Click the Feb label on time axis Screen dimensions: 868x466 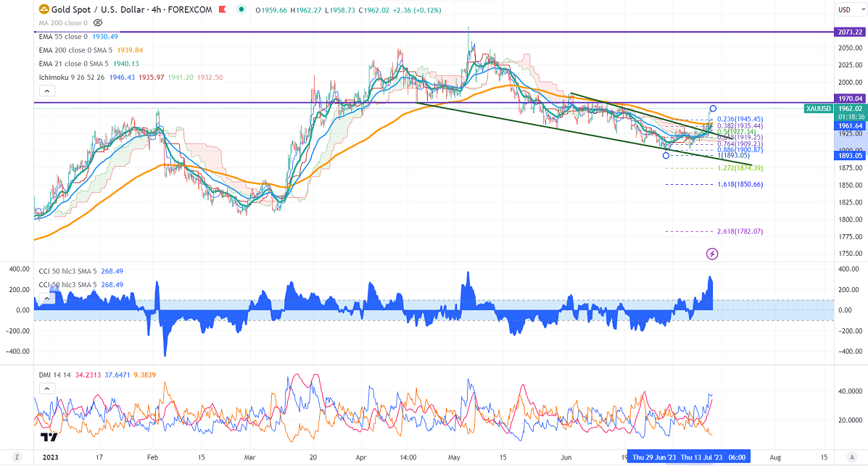(152, 457)
